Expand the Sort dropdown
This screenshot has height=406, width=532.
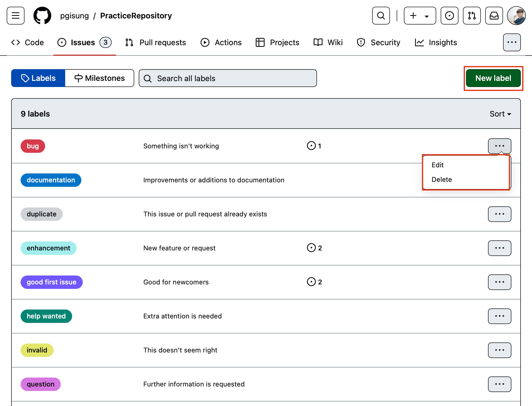click(500, 114)
